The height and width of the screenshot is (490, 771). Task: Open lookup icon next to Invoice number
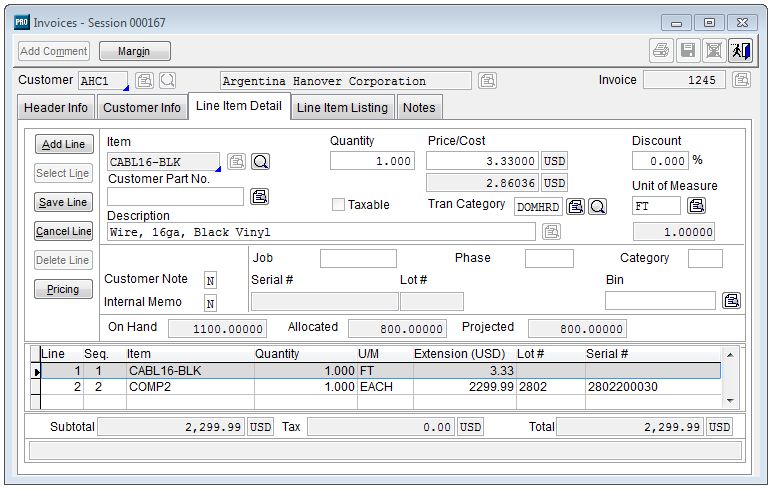(x=741, y=80)
